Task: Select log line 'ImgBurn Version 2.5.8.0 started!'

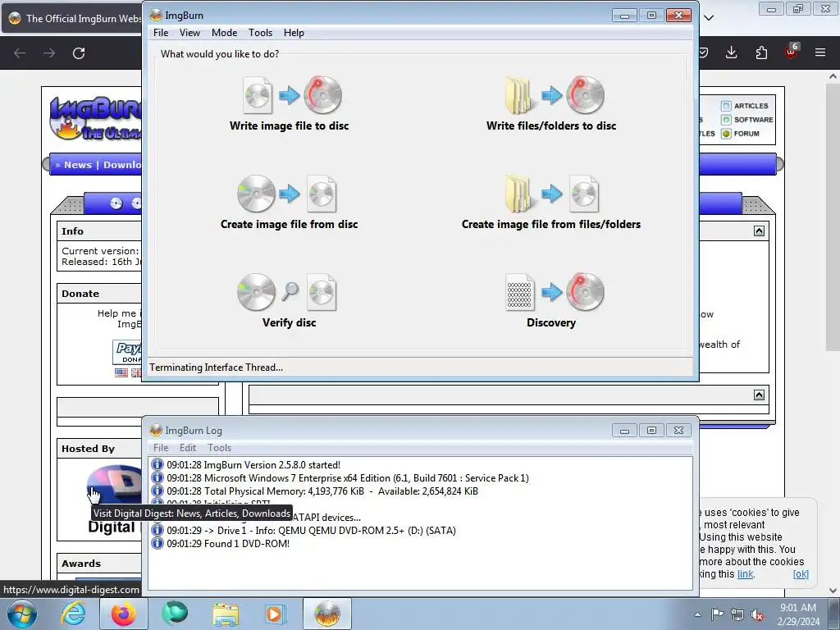Action: coord(253,465)
